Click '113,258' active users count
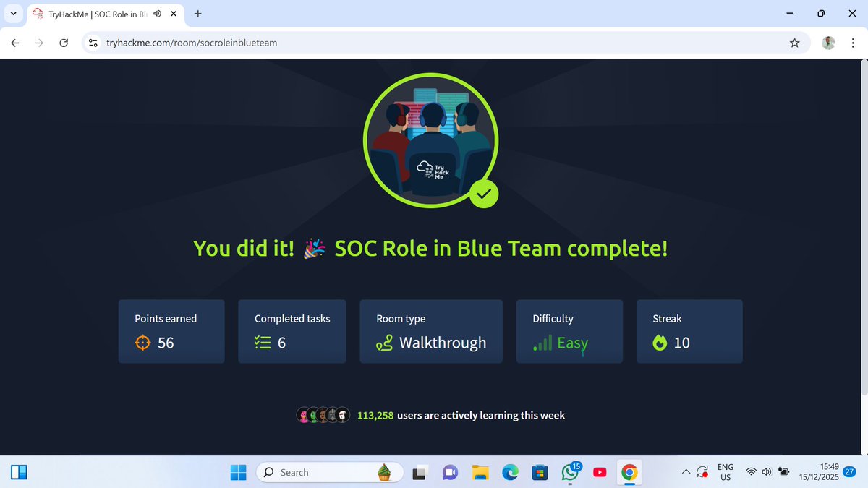This screenshot has width=868, height=488. pyautogui.click(x=375, y=415)
